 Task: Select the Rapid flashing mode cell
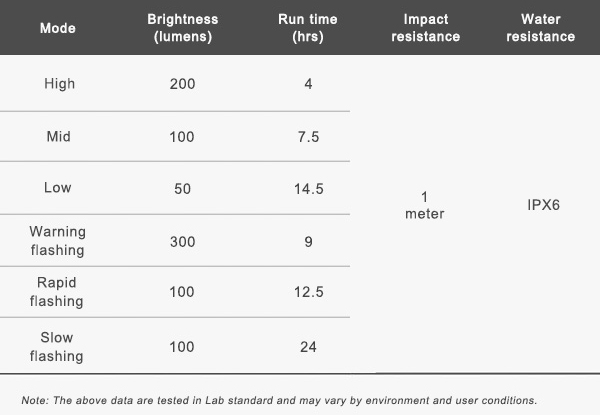58,292
